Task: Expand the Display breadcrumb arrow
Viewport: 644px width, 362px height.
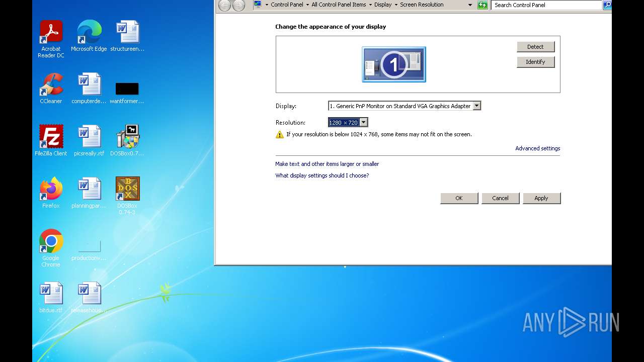Action: [x=395, y=5]
